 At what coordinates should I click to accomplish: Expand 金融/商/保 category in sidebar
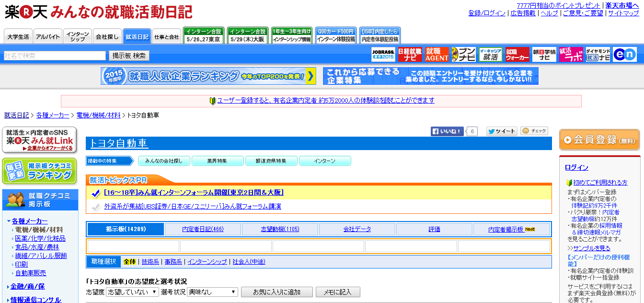coord(27,286)
